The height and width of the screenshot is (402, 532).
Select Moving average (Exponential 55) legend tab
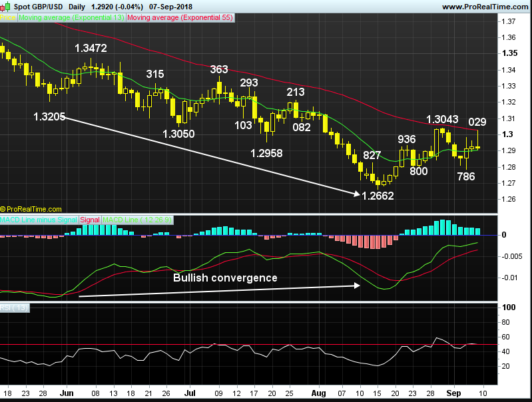pyautogui.click(x=180, y=18)
